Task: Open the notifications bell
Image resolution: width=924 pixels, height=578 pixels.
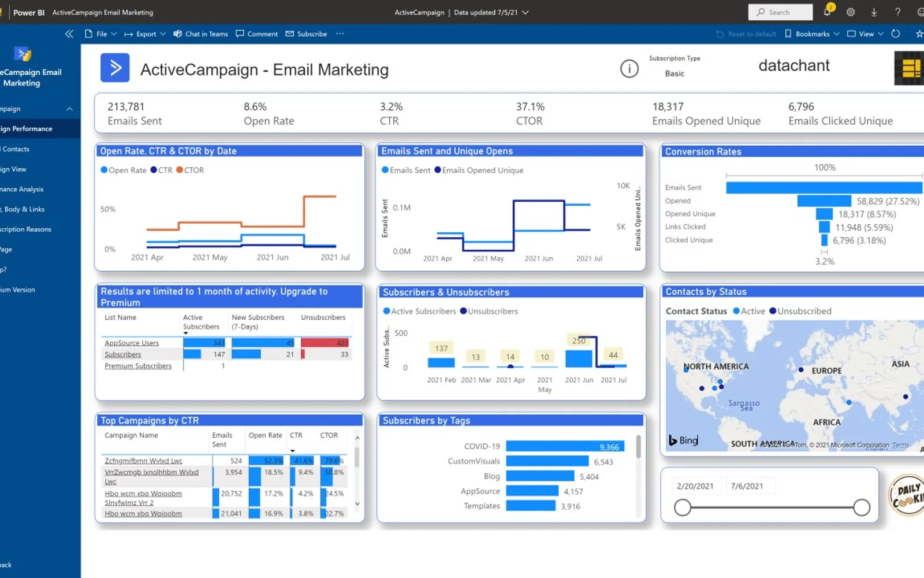Action: pyautogui.click(x=827, y=12)
